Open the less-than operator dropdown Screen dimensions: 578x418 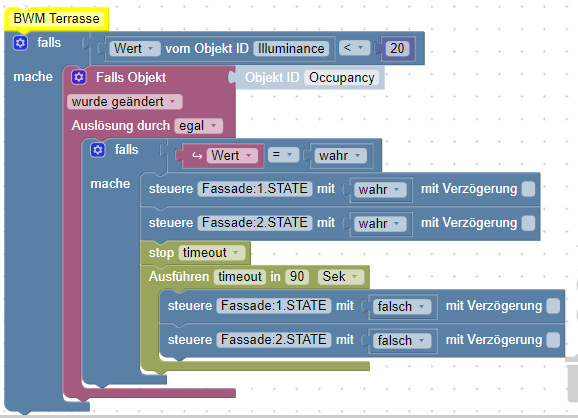coord(354,48)
